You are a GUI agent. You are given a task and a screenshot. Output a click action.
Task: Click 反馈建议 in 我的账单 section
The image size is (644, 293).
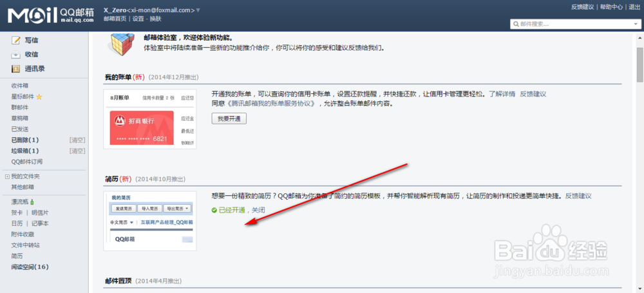(533, 94)
